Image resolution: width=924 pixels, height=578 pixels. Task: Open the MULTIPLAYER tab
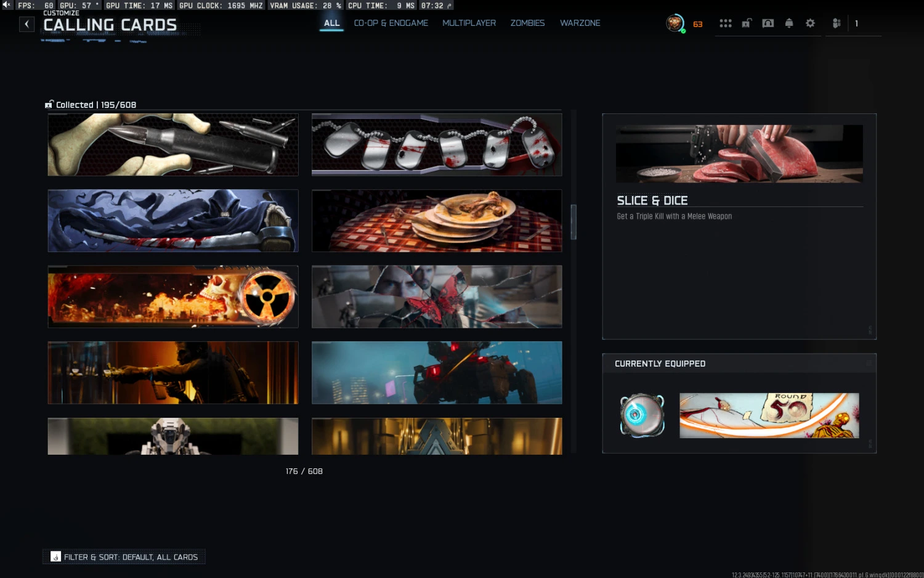[469, 23]
